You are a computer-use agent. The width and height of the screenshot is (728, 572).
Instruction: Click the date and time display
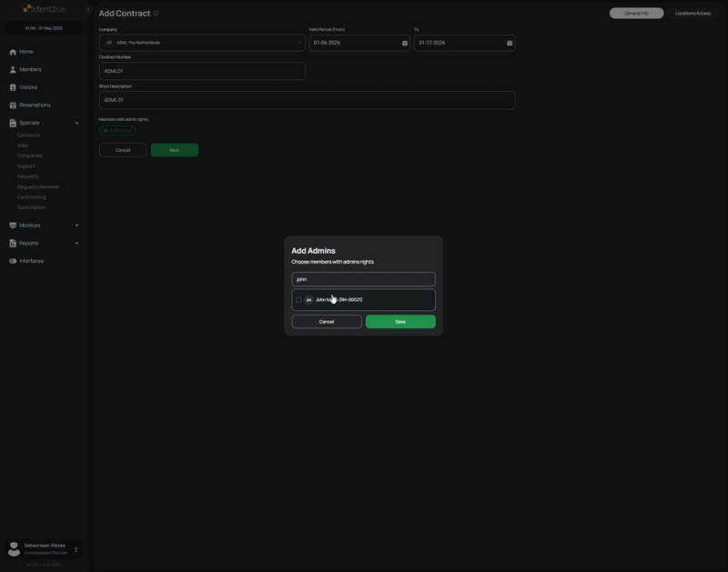[44, 28]
